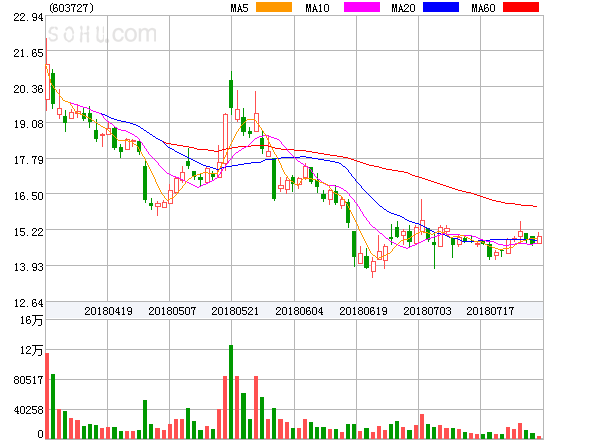This screenshot has height=440, width=600.
Task: Click the 21.65 price axis label
Action: [x=28, y=53]
